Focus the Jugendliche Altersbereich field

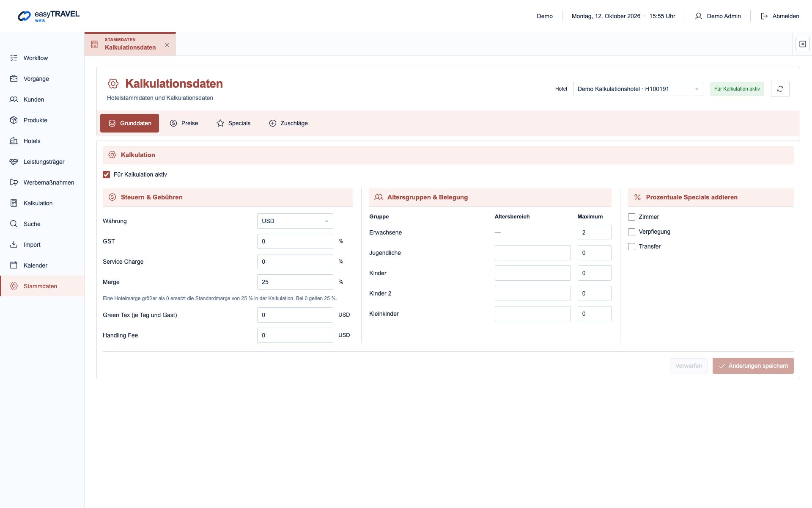[532, 253]
